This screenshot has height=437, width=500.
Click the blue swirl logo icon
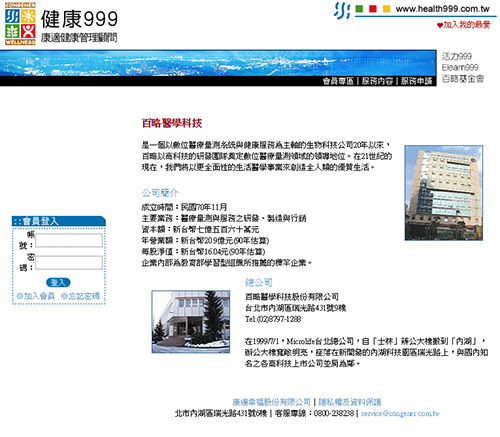coord(342,10)
